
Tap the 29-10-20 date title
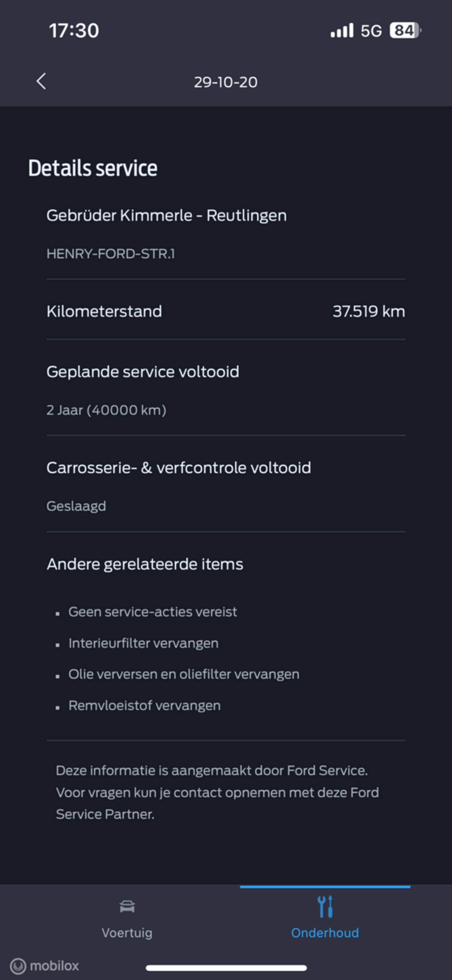(226, 82)
